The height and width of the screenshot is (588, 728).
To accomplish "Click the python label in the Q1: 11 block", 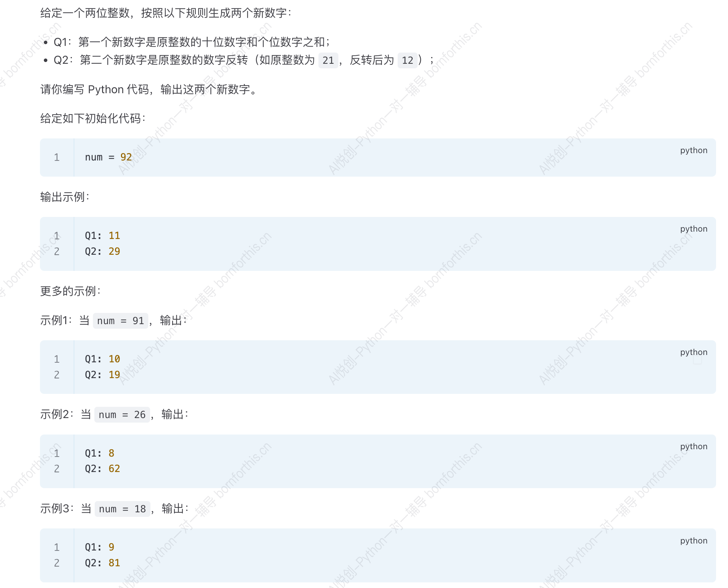I will (694, 228).
